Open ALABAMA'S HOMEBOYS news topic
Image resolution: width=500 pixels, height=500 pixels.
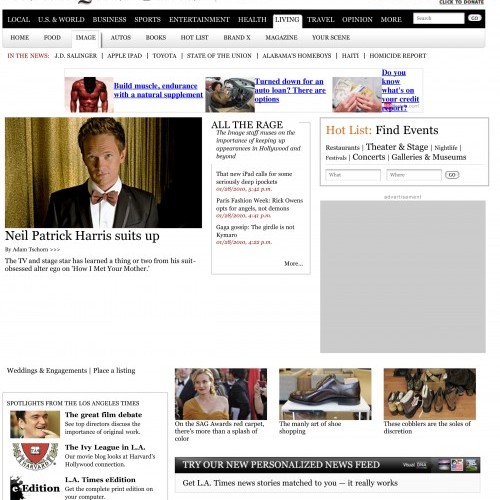[x=297, y=56]
